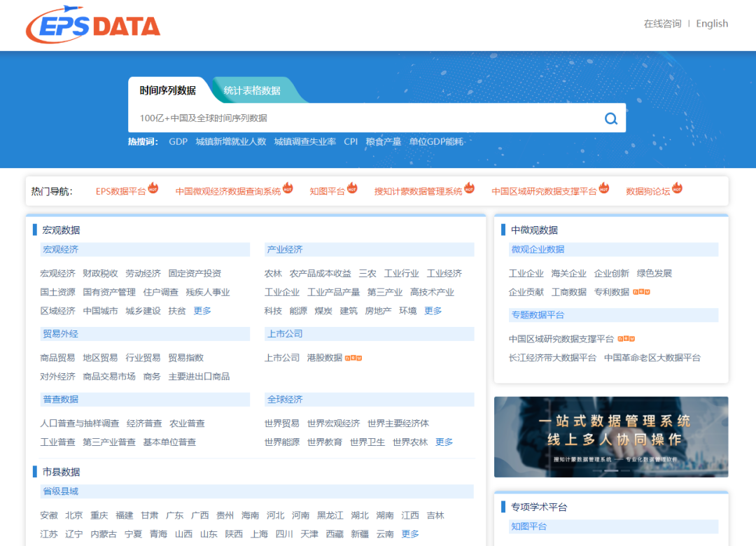Open 工业产品产量 database

click(334, 293)
